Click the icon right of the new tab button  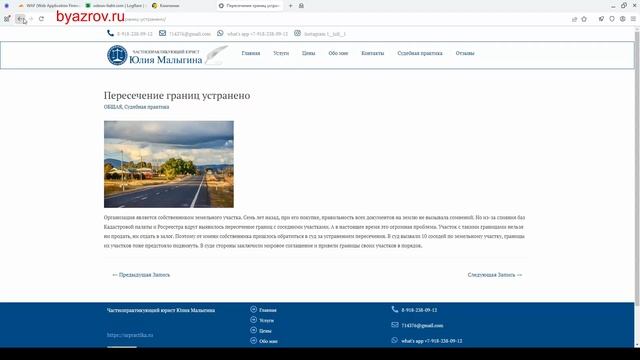[301, 6]
